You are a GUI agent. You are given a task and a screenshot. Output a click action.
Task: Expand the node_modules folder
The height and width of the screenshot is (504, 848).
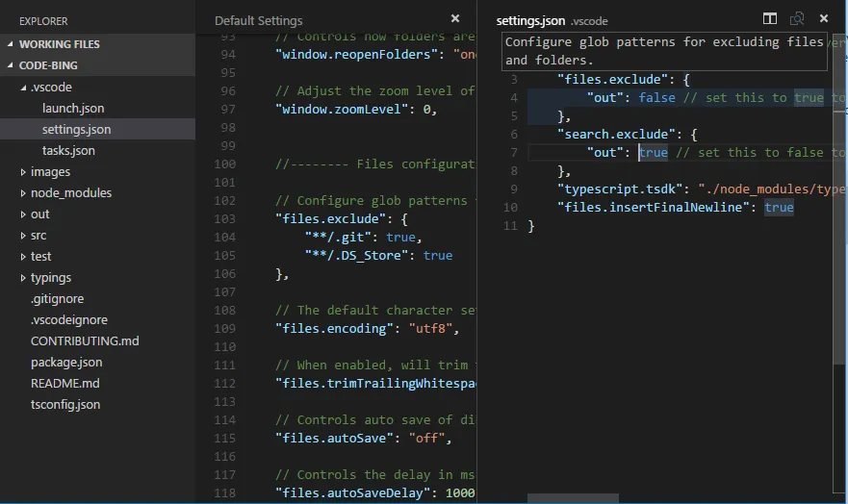[23, 193]
